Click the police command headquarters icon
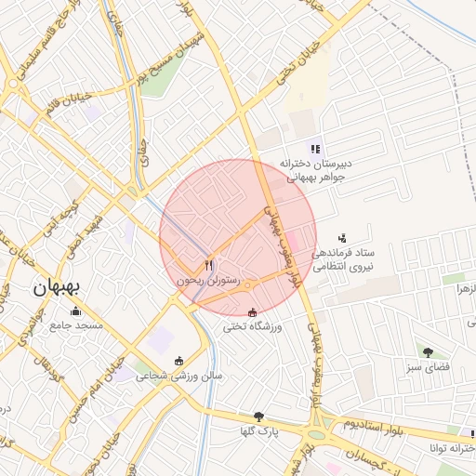This screenshot has width=476, height=476. [x=342, y=238]
